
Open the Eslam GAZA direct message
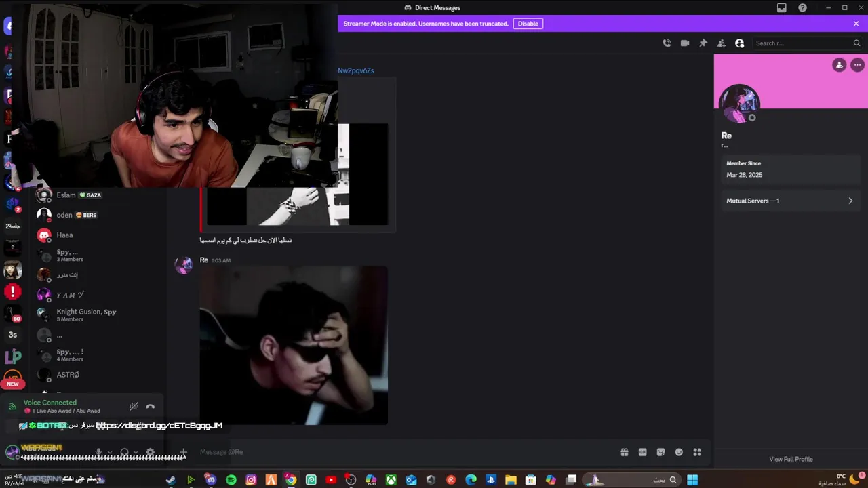[98, 195]
